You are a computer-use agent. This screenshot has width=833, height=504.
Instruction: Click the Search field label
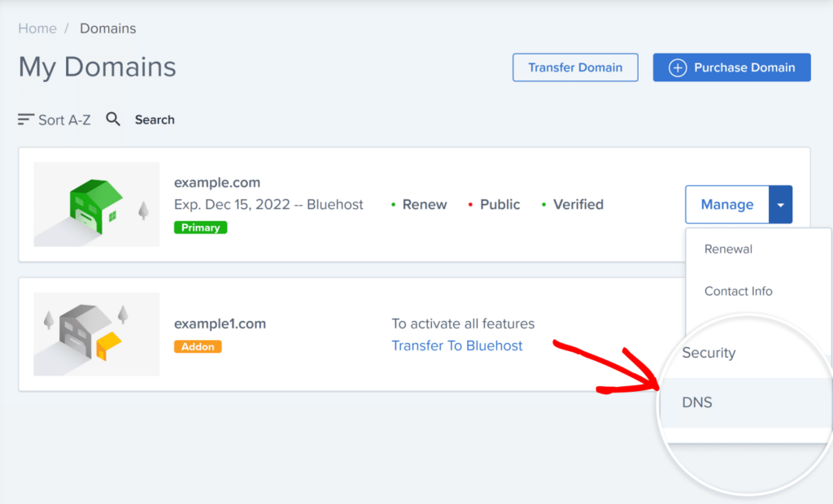point(155,119)
